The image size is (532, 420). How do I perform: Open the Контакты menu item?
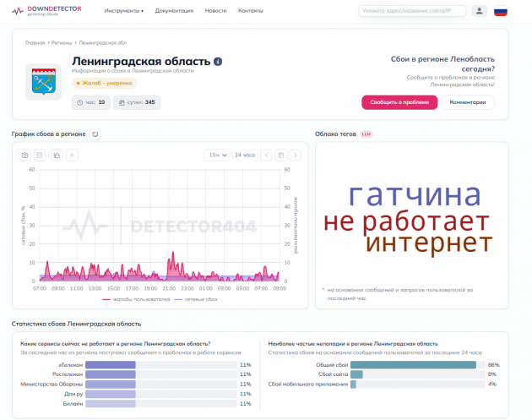tap(251, 11)
